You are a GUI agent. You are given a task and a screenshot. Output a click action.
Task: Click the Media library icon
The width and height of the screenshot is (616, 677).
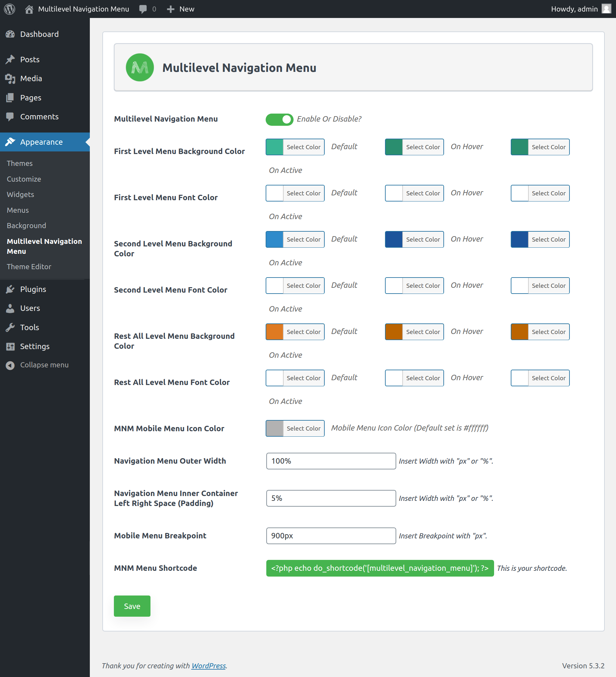click(10, 79)
